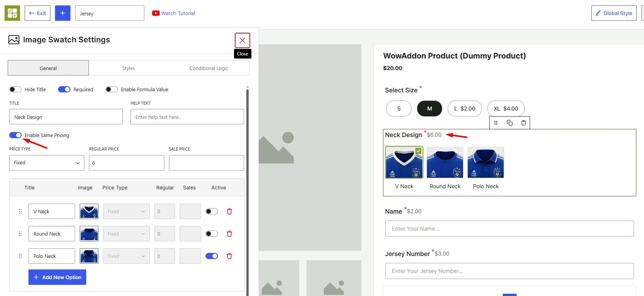
Task: Delete the Polo Neck option
Action: tap(229, 256)
